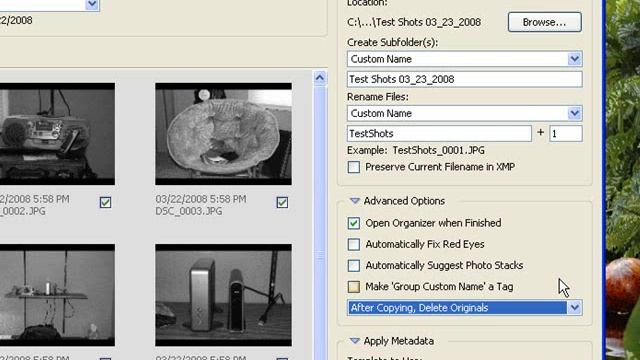Viewport: 640px width, 360px height.
Task: Open the After Copying, Delete Originals dropdown
Action: click(574, 307)
